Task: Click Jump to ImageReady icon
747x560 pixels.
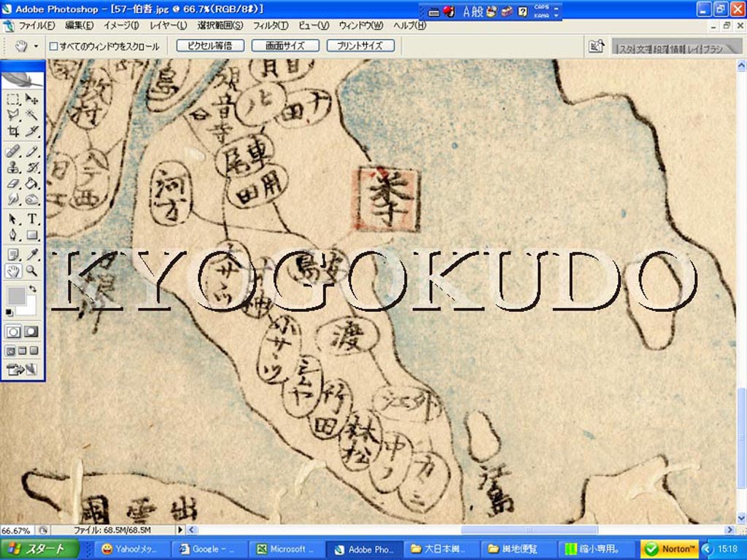Action: [x=22, y=369]
